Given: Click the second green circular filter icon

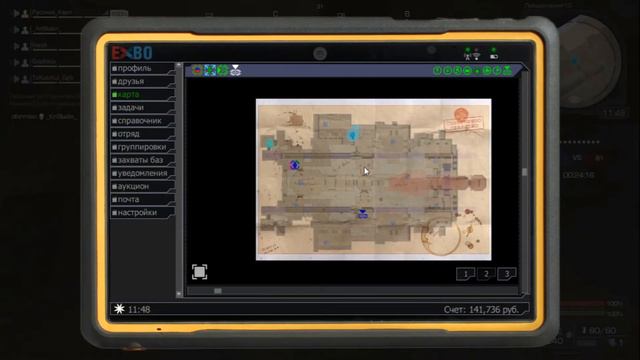Looking at the screenshot, I should click(x=447, y=71).
